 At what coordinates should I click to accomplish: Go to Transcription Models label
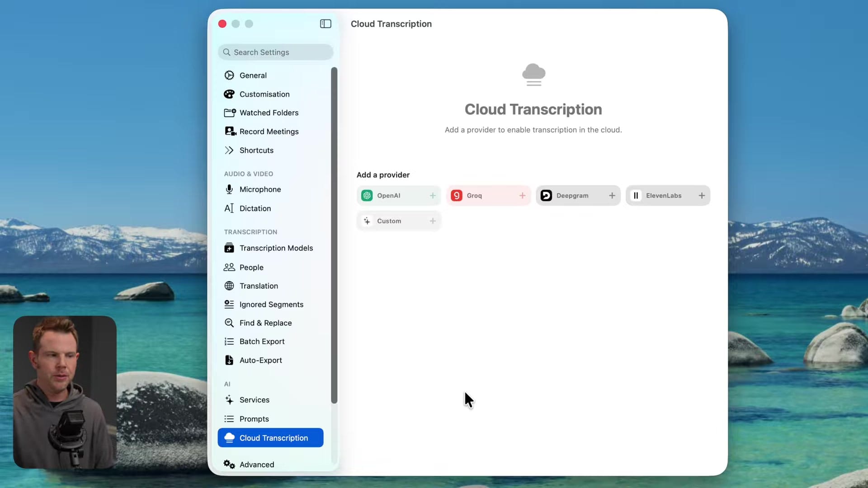[276, 248]
